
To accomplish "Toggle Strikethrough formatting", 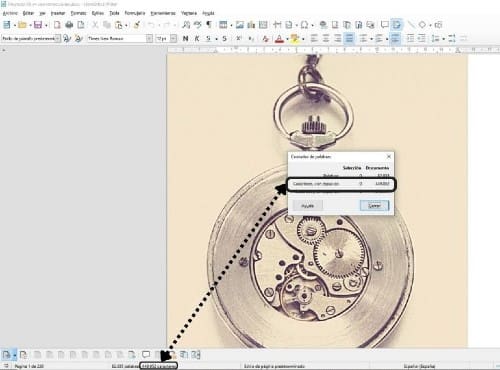I will point(225,39).
